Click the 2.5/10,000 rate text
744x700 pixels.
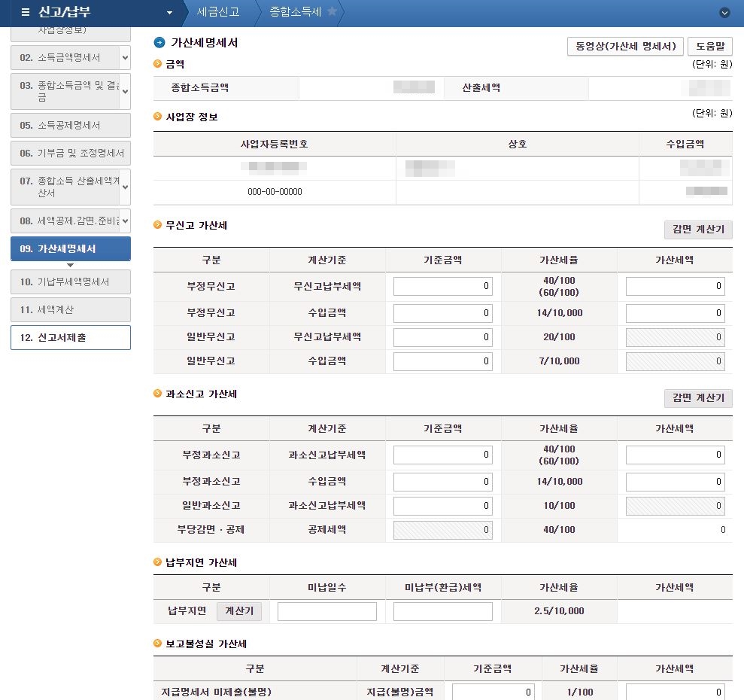pos(559,611)
